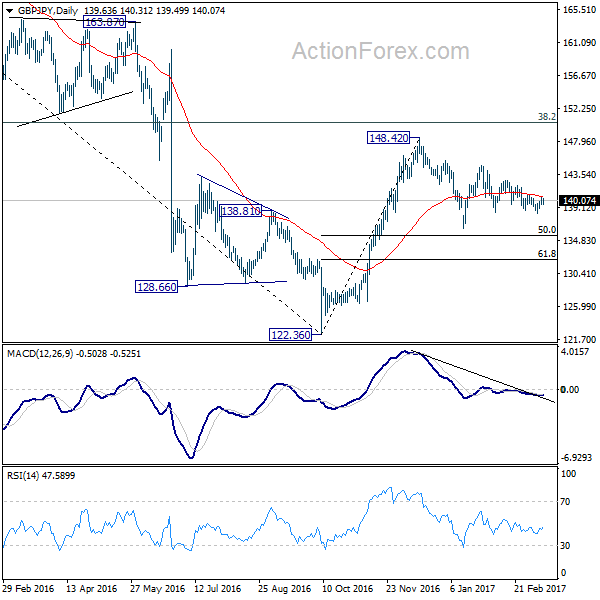Select the 138.810 price label
Image resolution: width=600 pixels, height=600 pixels.
241,211
